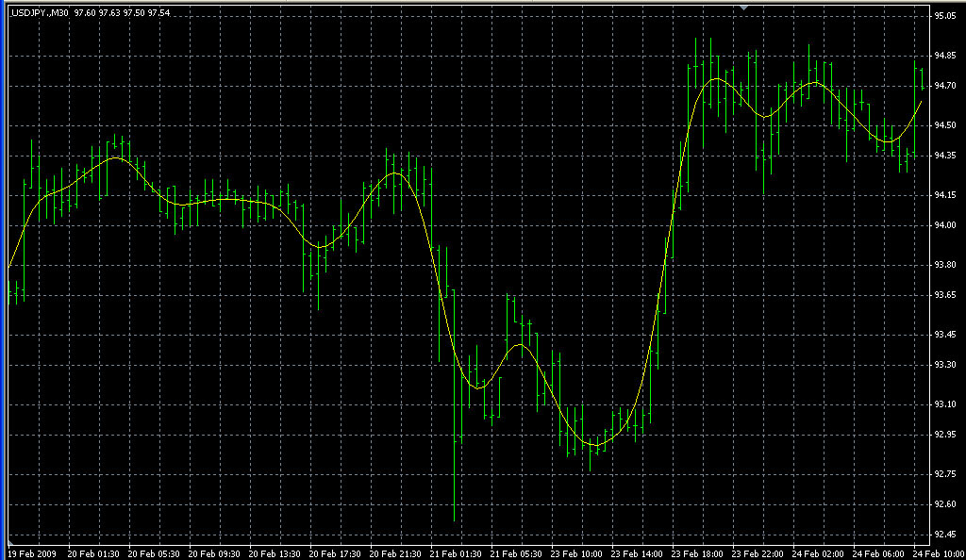Click the chart shift triangle marker at top
966x560 pixels.
pos(744,8)
